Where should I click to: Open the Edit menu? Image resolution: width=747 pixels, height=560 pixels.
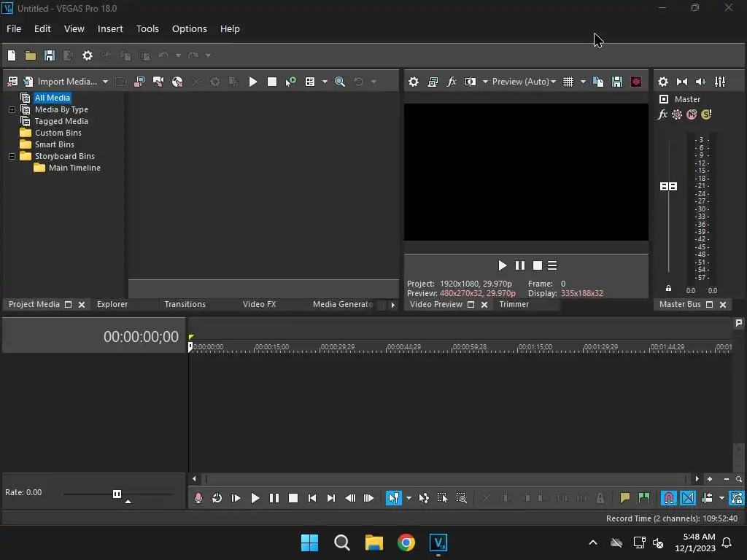click(42, 29)
